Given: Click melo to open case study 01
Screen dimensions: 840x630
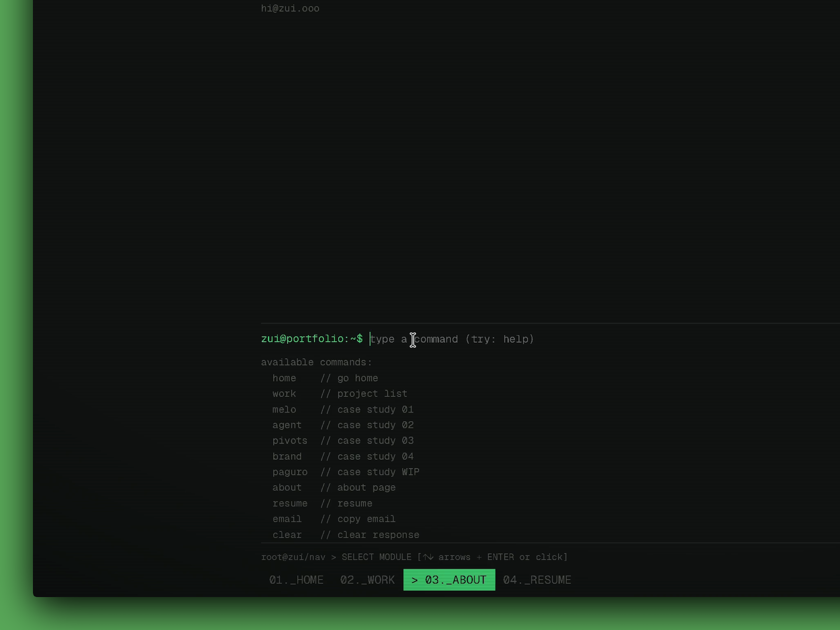Looking at the screenshot, I should 284,409.
